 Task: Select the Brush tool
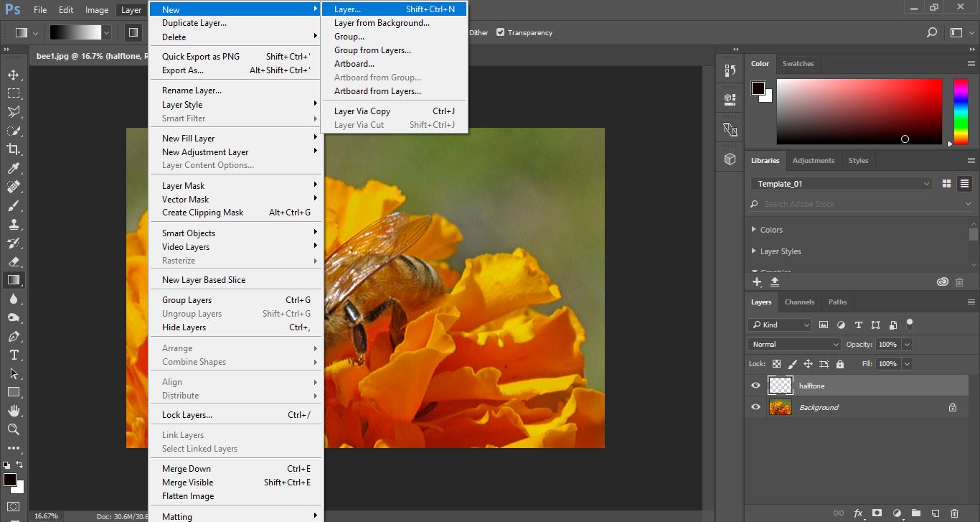click(x=14, y=205)
